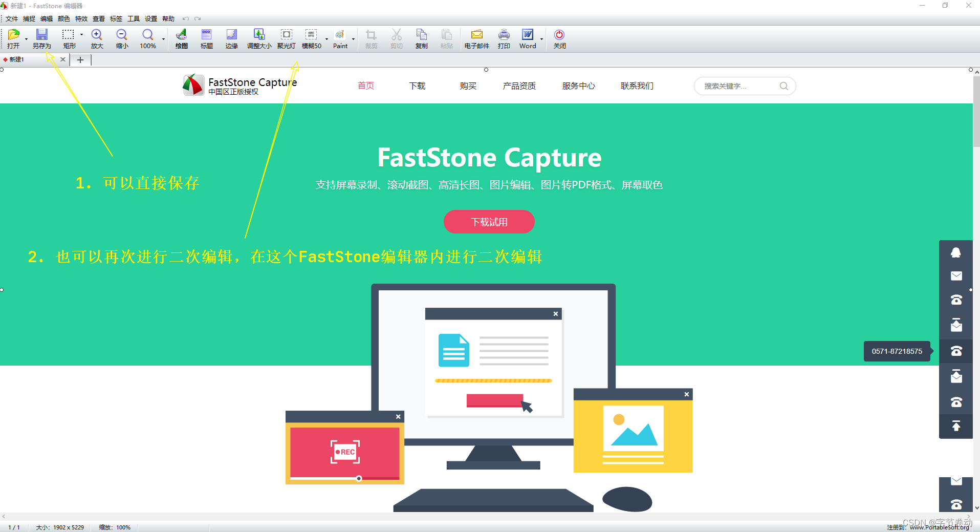Open the 设置 menu

tap(151, 19)
